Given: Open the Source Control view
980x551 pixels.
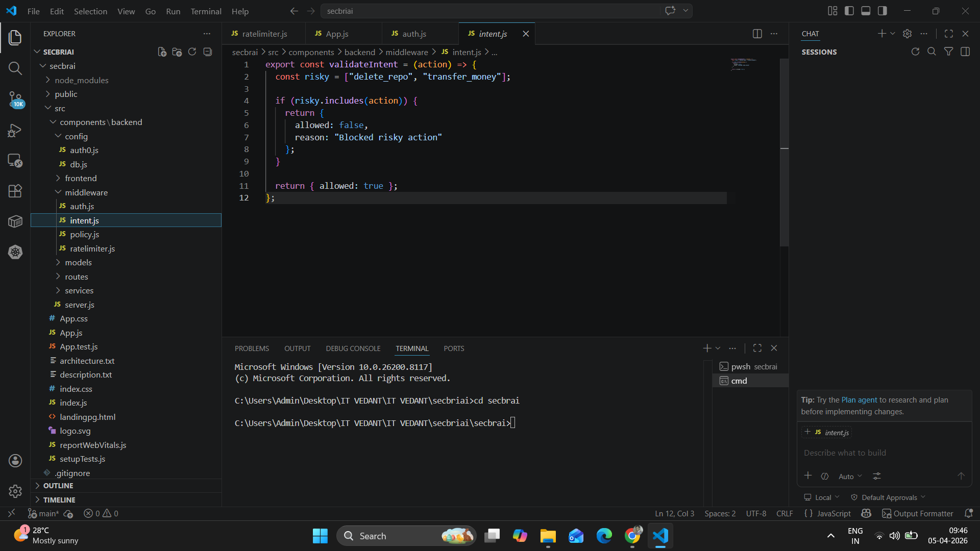Looking at the screenshot, I should click(15, 99).
